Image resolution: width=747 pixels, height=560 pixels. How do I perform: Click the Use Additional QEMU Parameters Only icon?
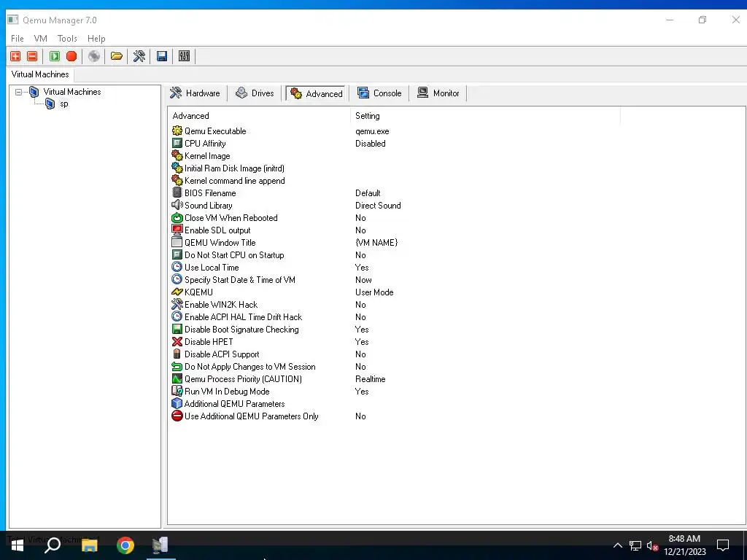coord(177,416)
